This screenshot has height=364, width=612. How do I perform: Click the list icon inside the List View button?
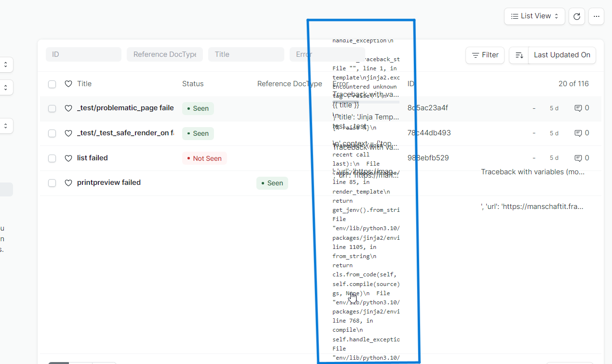514,16
